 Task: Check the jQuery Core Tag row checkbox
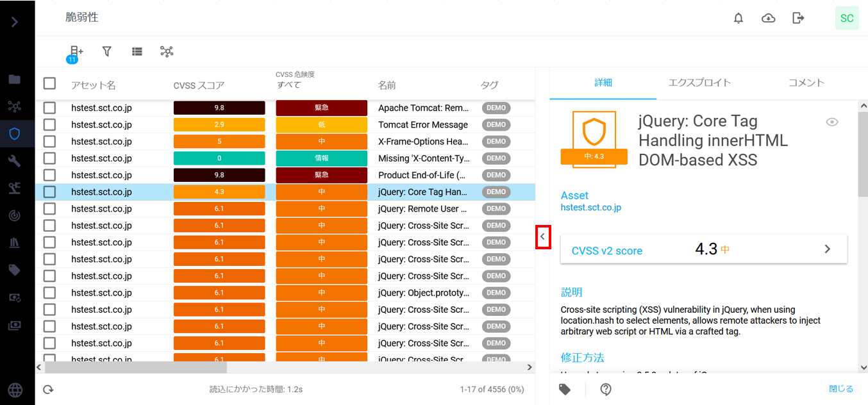49,192
